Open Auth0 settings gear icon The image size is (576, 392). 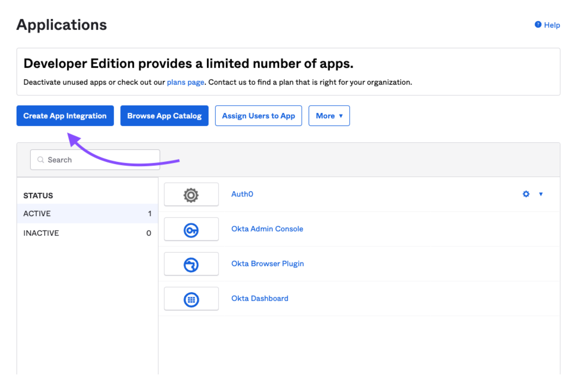pyautogui.click(x=526, y=194)
